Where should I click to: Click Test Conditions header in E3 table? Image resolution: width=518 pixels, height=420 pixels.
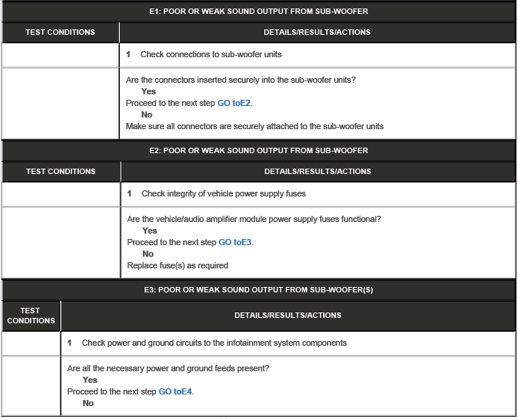tap(32, 316)
